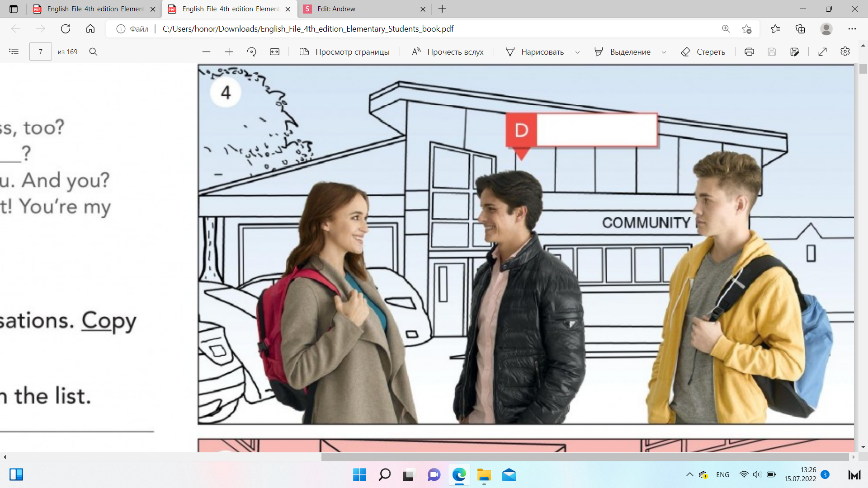868x488 pixels.
Task: Zoom out with the minus icon
Action: point(206,52)
